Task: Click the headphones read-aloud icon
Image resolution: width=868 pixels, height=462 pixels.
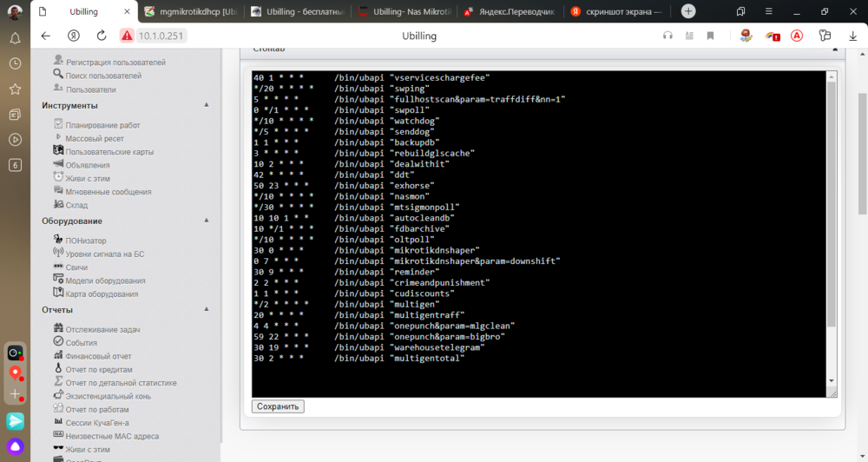Action: click(667, 36)
